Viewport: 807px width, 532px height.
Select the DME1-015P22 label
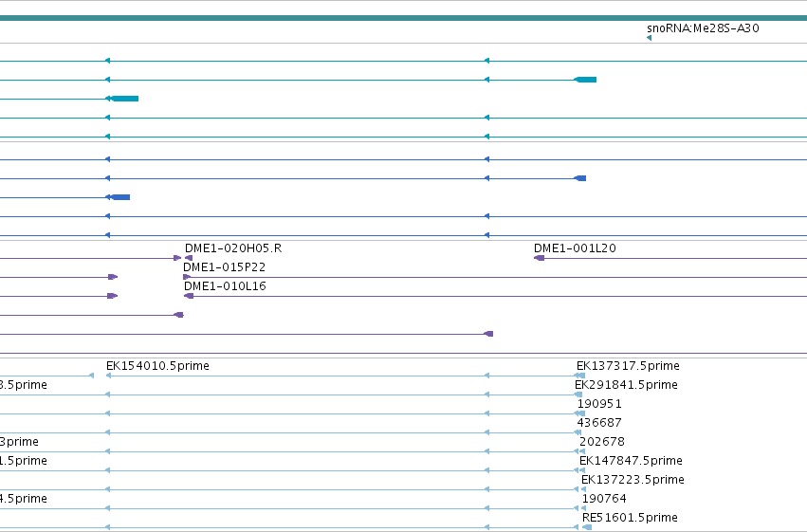[x=225, y=267]
